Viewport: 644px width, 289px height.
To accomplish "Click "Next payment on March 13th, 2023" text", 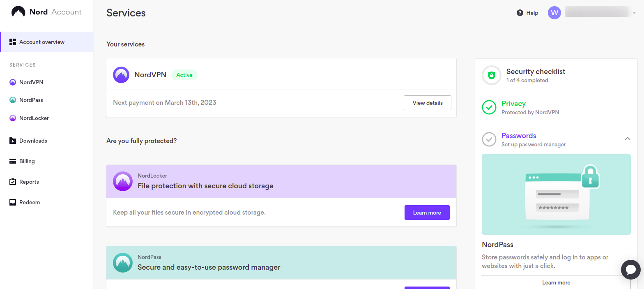I will click(x=165, y=102).
